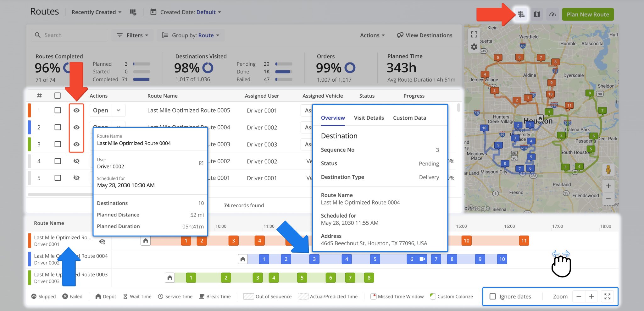Open the column settings icon next to Recently Created

point(133,12)
